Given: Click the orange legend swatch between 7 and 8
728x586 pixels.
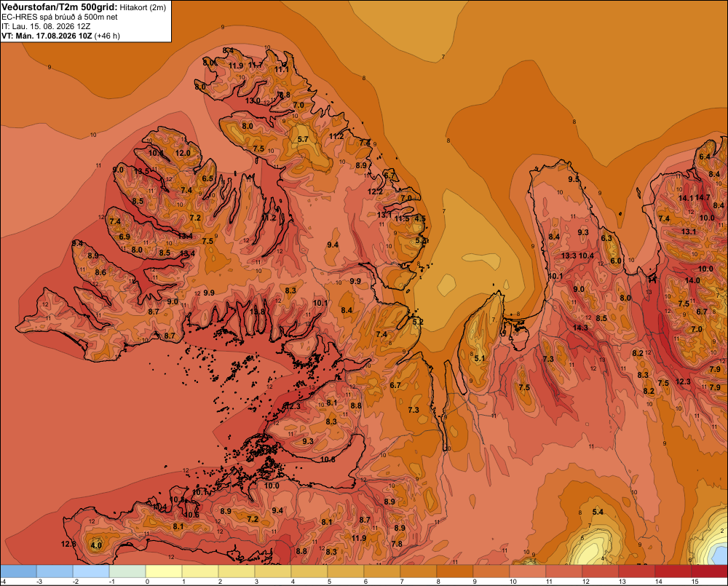Looking at the screenshot, I should (x=419, y=571).
